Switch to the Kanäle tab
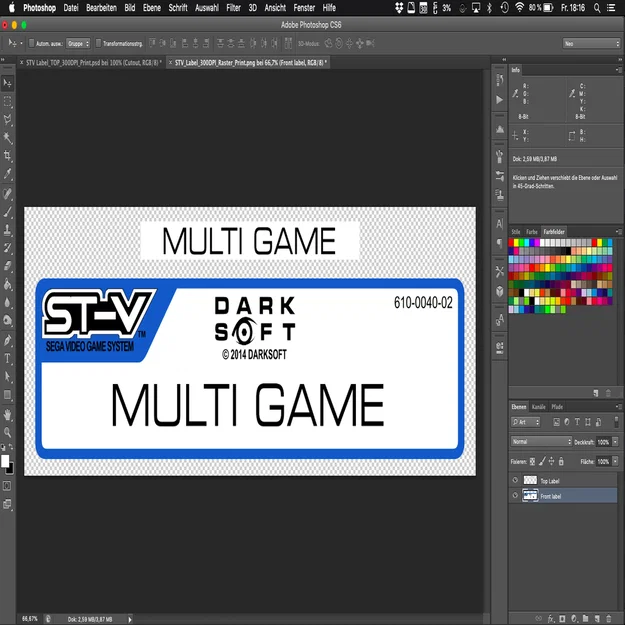Image resolution: width=625 pixels, height=625 pixels. coord(539,407)
